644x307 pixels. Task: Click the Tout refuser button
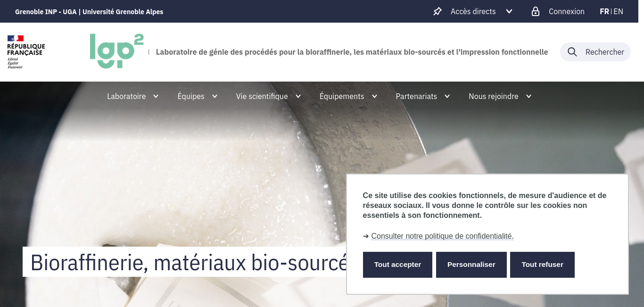click(542, 265)
